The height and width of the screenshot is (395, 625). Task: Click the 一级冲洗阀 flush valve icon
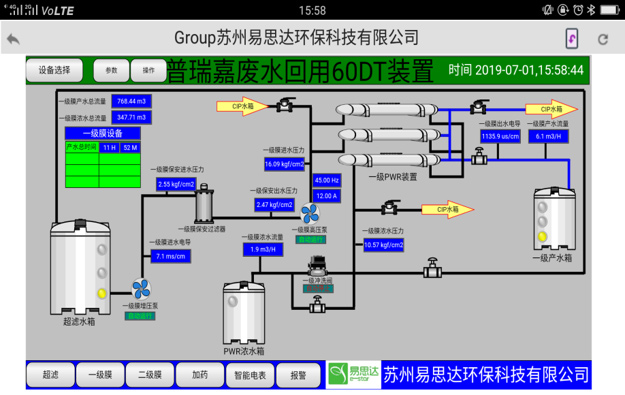pyautogui.click(x=318, y=266)
